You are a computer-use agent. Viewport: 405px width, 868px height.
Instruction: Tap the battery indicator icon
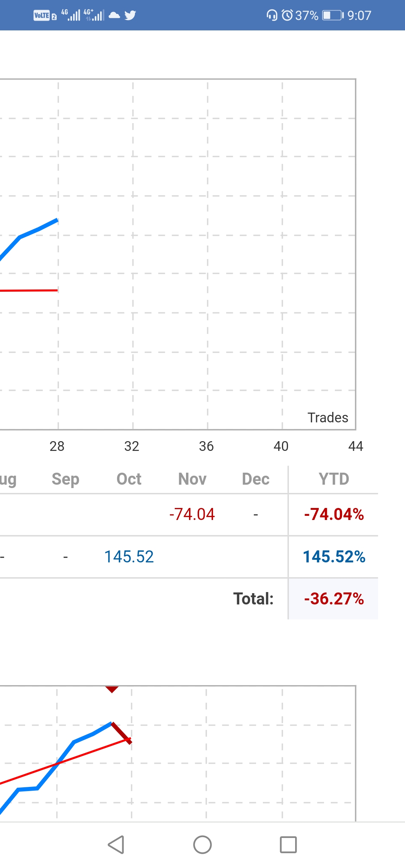(x=333, y=15)
